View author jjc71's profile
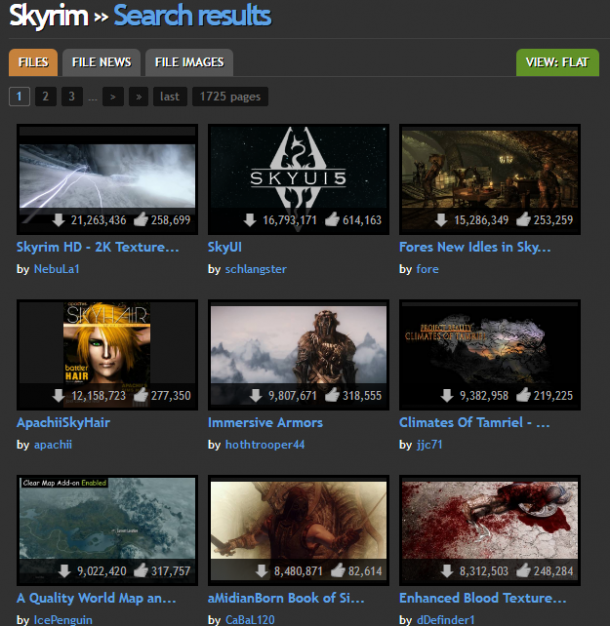 [429, 445]
